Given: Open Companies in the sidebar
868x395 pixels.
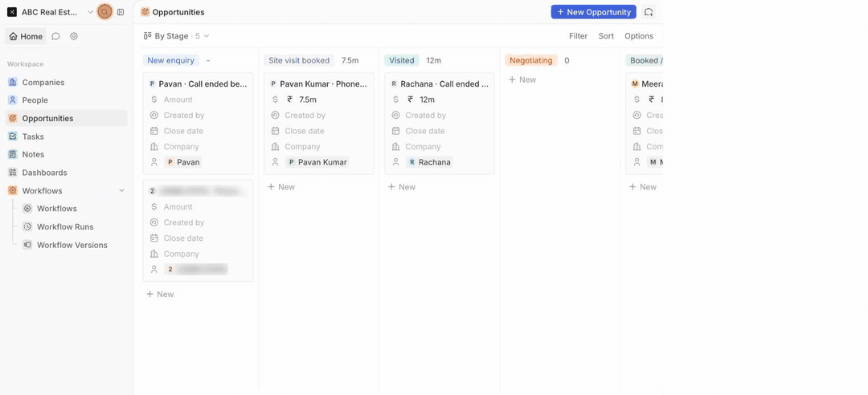Looking at the screenshot, I should pyautogui.click(x=67, y=82).
